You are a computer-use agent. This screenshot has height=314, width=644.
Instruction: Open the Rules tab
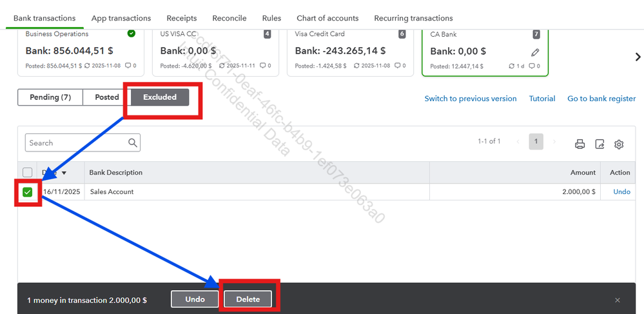click(271, 18)
